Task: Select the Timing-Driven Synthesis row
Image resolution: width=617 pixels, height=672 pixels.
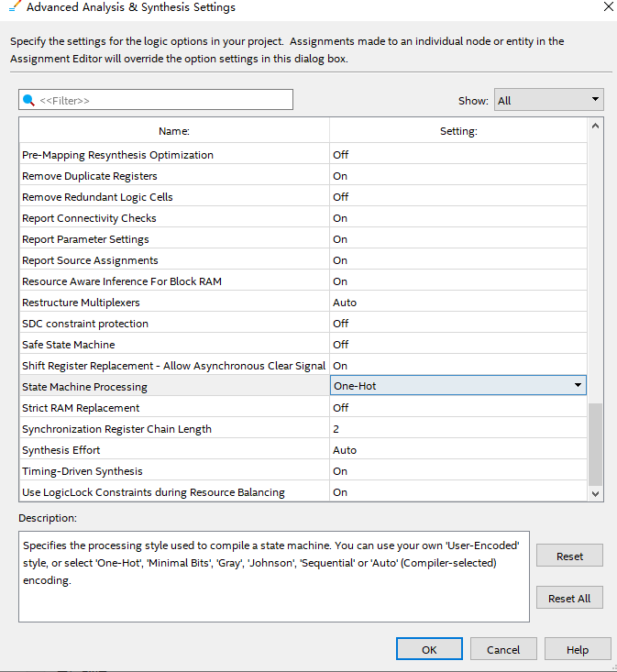Action: (174, 471)
